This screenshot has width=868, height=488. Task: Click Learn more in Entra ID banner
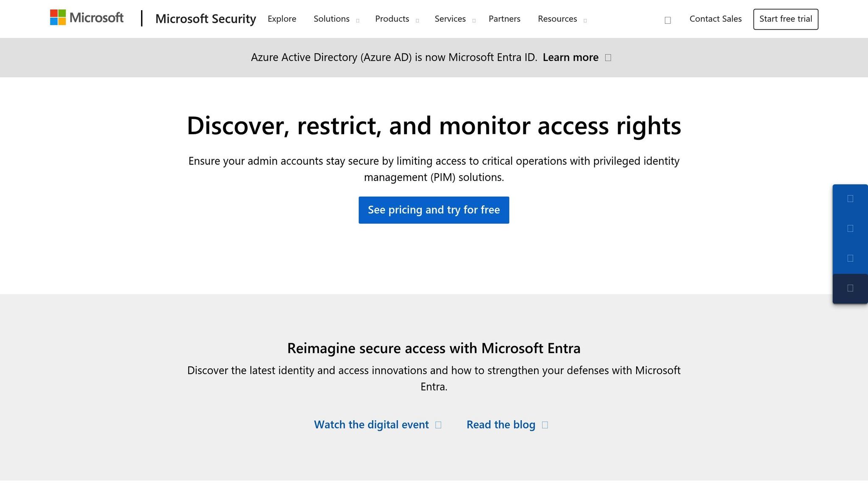click(570, 57)
